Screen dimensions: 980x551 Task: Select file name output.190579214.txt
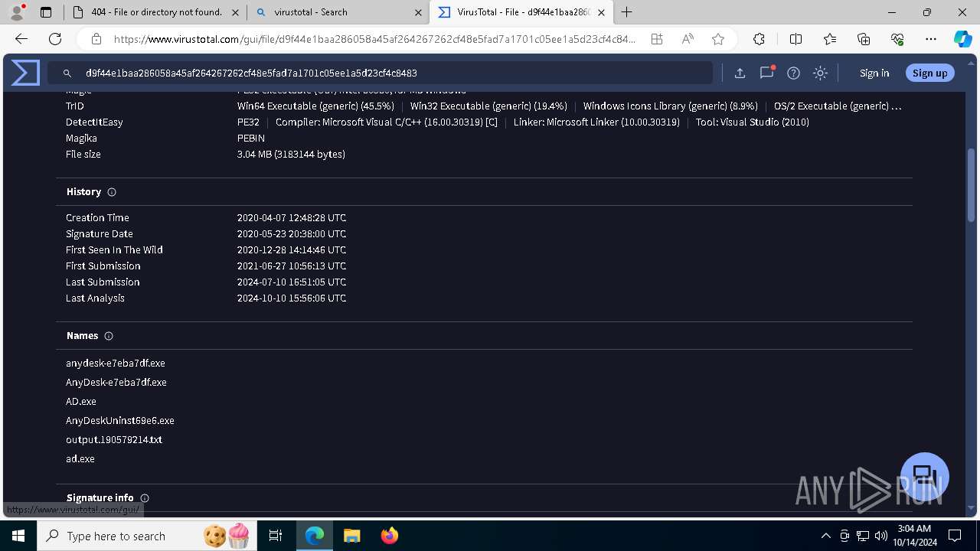(114, 440)
